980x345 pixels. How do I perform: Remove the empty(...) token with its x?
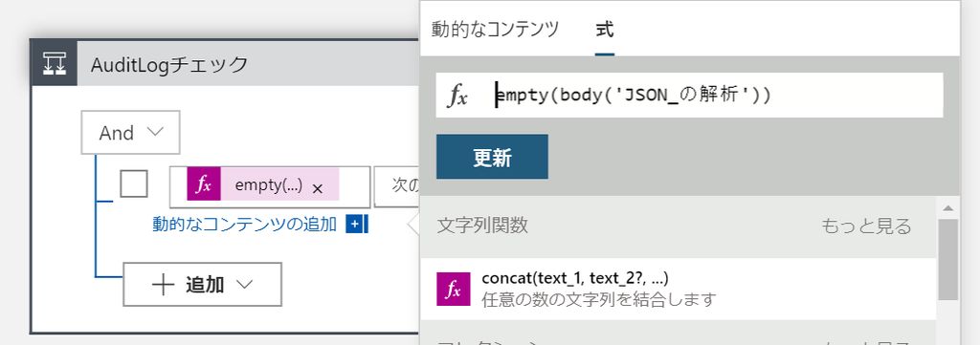(317, 187)
